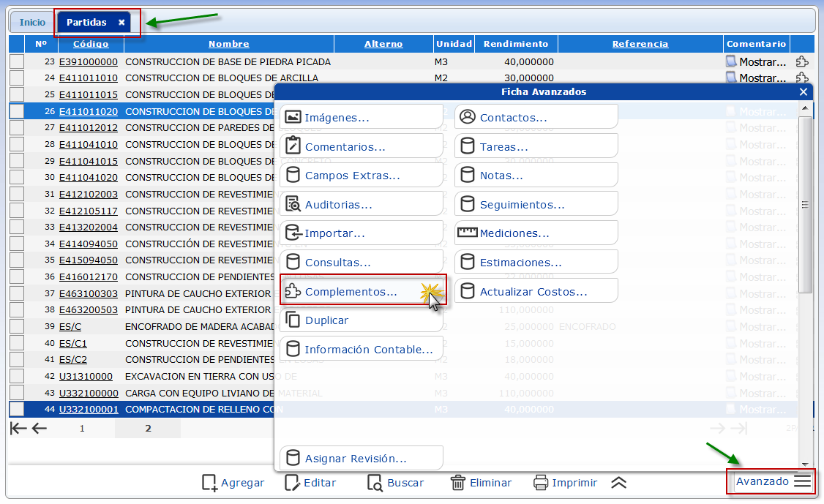Tick checkbox for row 42 U31310000
Image resolution: width=824 pixels, height=504 pixels.
click(17, 376)
